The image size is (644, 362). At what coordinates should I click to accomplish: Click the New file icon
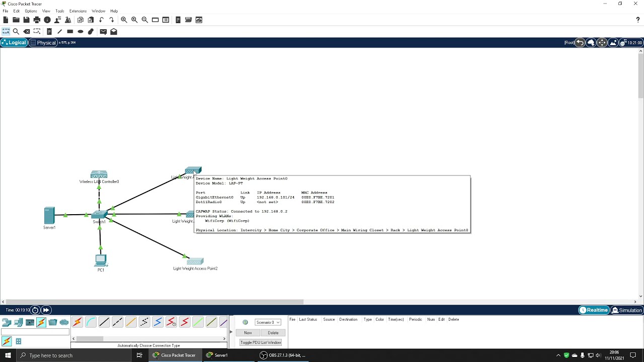point(6,20)
